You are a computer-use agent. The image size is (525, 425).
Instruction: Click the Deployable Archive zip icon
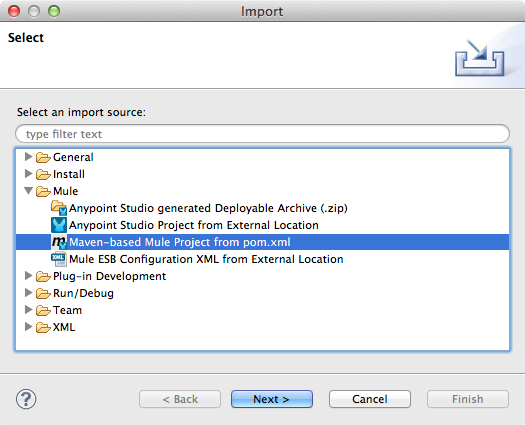pyautogui.click(x=59, y=208)
